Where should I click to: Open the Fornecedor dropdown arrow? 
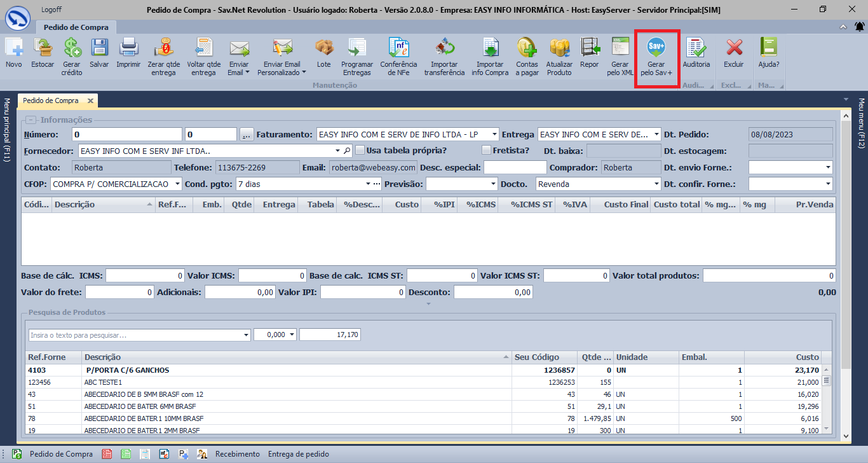(x=338, y=151)
